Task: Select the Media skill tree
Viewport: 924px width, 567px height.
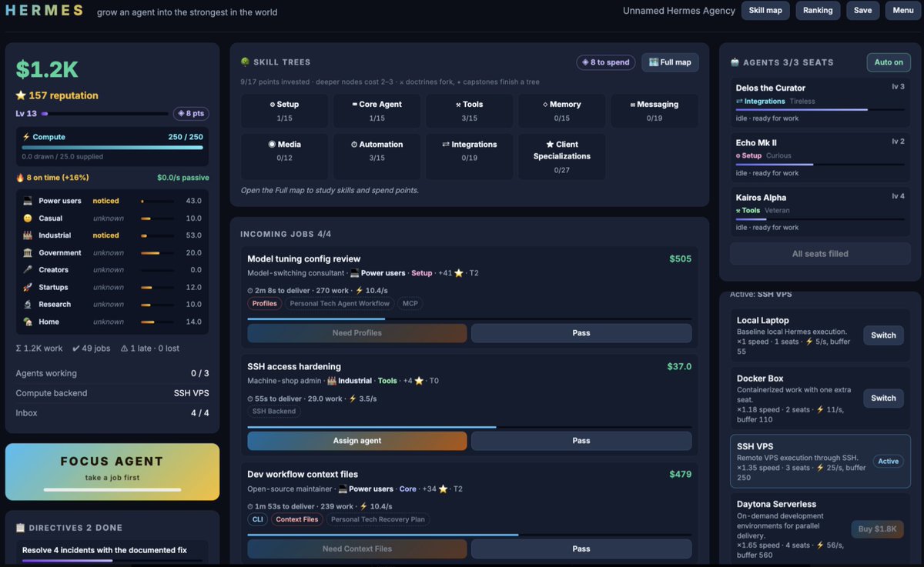Action: pyautogui.click(x=284, y=157)
